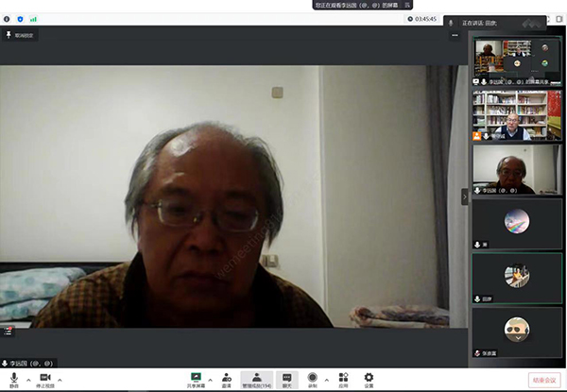This screenshot has height=392, width=567.
Task: Open microphone options arrow beside 静音
Action: pos(28,380)
